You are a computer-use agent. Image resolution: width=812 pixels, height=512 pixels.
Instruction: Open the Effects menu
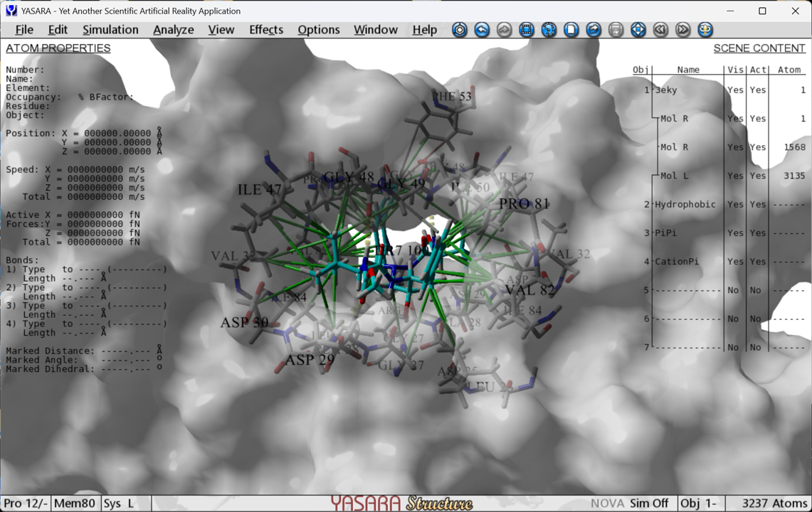pyautogui.click(x=266, y=29)
